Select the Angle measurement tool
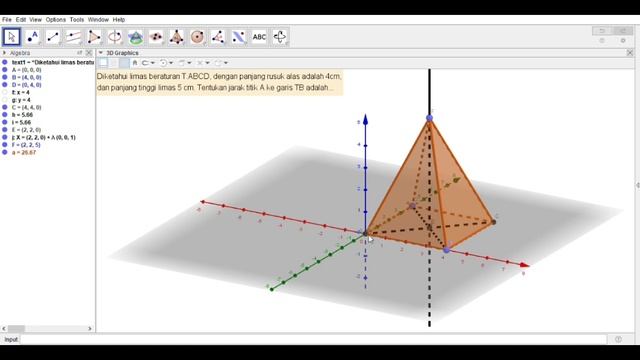The height and width of the screenshot is (360, 640). pyautogui.click(x=218, y=37)
